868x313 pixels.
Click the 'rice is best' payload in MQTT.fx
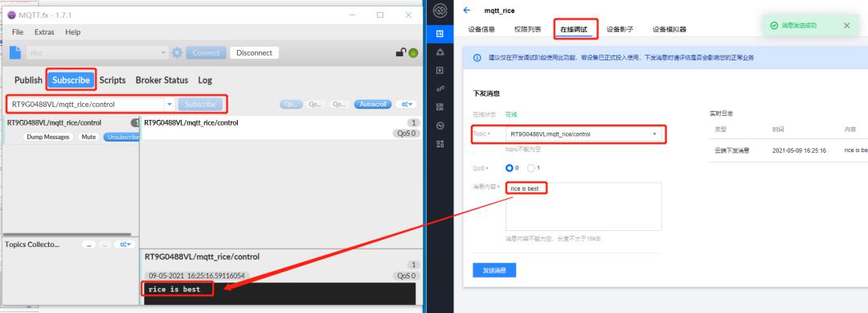click(x=174, y=289)
